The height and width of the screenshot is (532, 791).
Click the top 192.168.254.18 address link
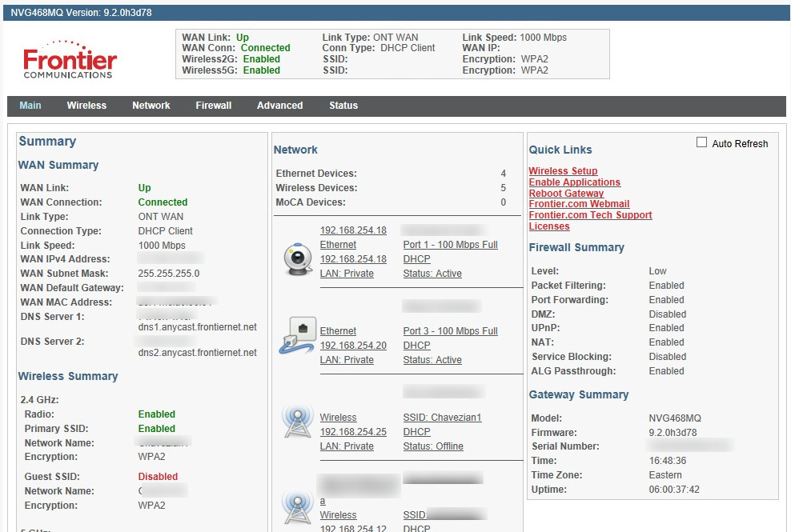click(x=353, y=230)
